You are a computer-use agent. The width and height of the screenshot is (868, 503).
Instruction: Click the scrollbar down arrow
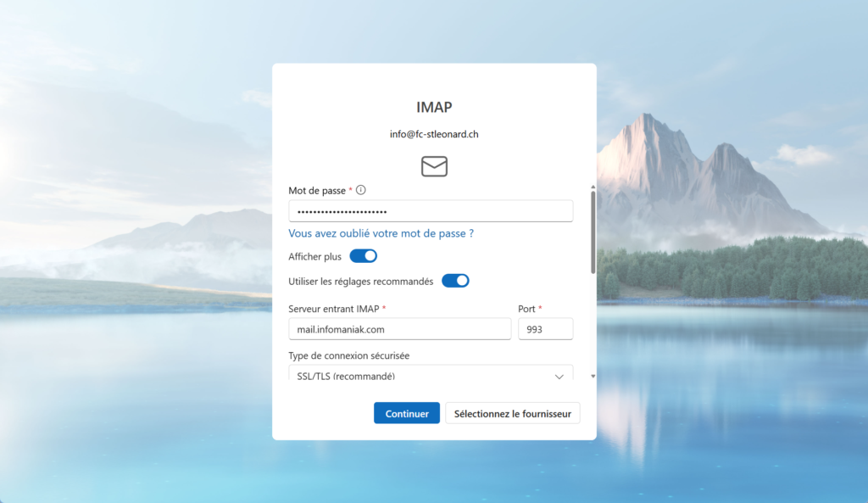point(593,375)
